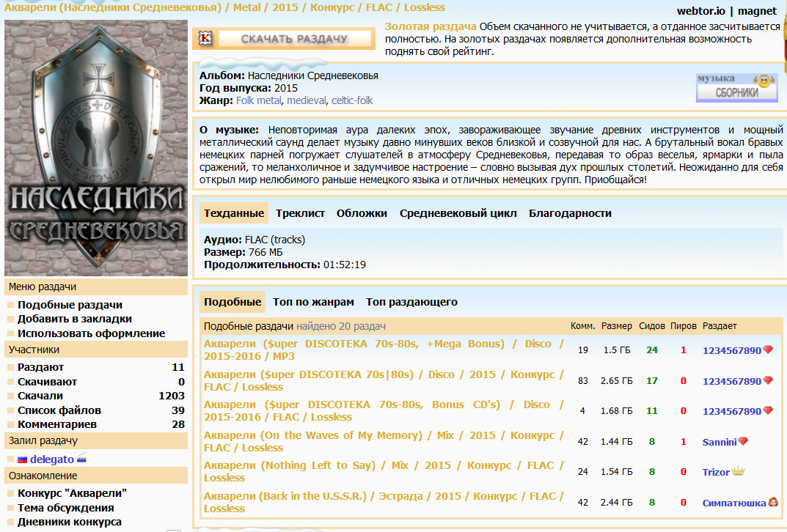Open the delegato user profile

point(51,459)
